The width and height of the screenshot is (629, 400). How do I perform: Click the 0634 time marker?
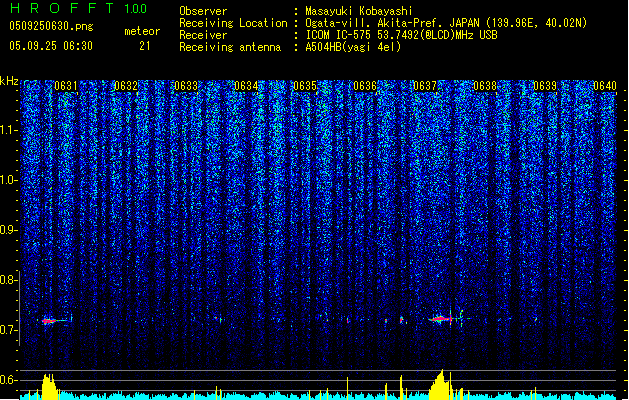(x=246, y=86)
